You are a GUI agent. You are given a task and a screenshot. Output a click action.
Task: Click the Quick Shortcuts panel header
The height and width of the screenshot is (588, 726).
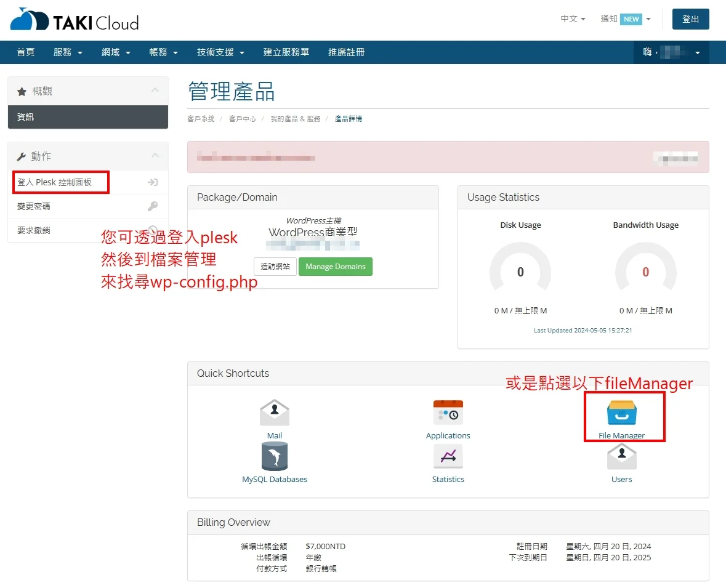coord(448,374)
